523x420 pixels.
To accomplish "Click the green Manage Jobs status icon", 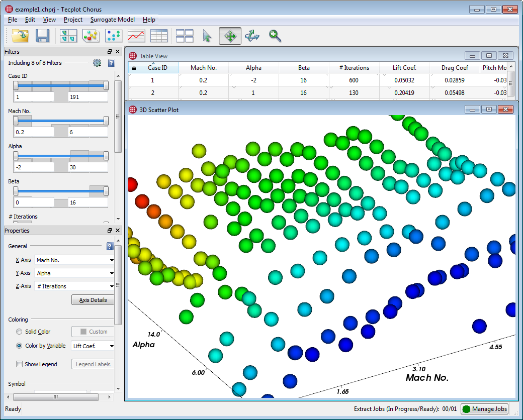I will pos(467,409).
